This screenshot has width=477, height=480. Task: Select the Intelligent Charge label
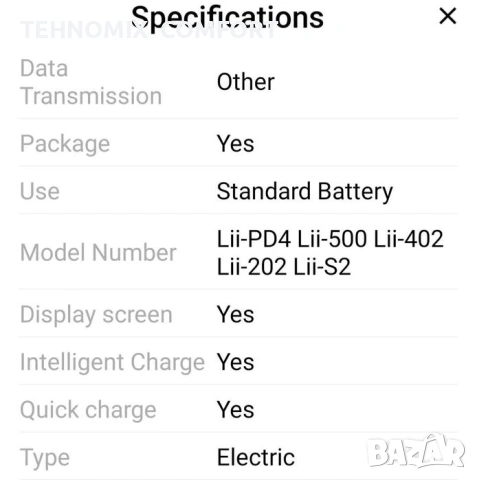pyautogui.click(x=112, y=362)
